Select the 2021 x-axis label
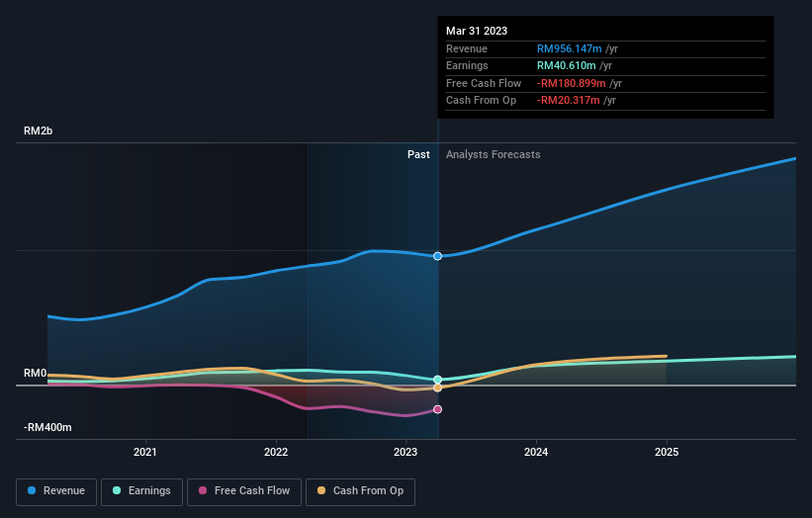The image size is (812, 518). coord(145,452)
